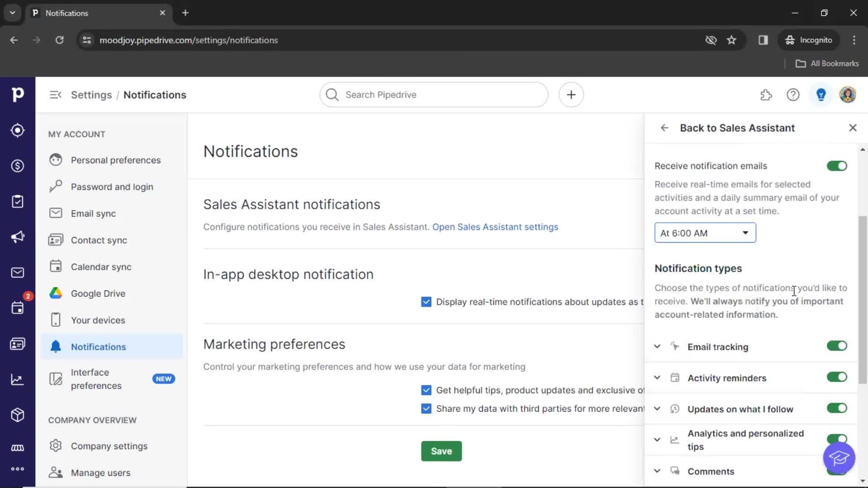
Task: Open Sales Assistant settings link
Action: click(x=495, y=227)
